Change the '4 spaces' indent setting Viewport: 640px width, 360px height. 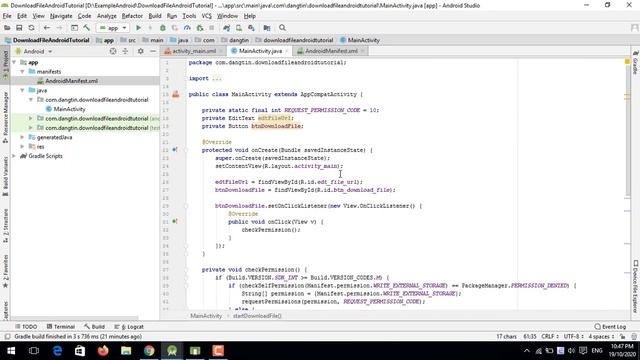601,337
